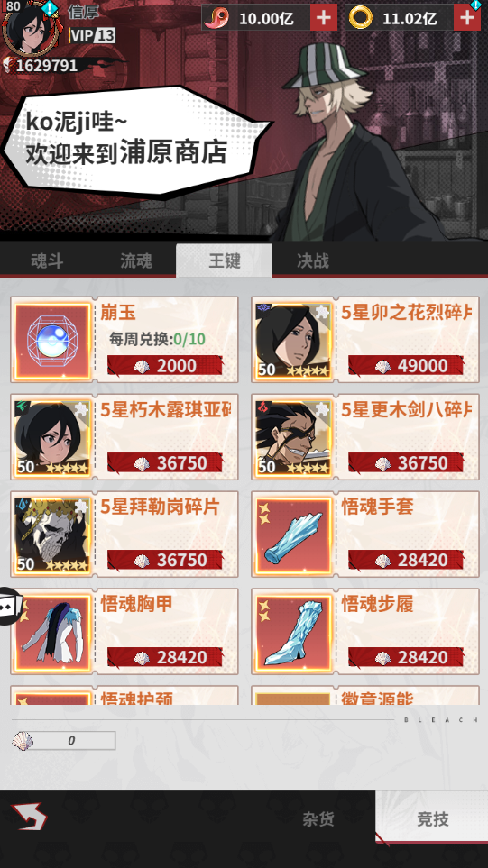
Task: Switch to the 流魂 tab
Action: [x=135, y=260]
